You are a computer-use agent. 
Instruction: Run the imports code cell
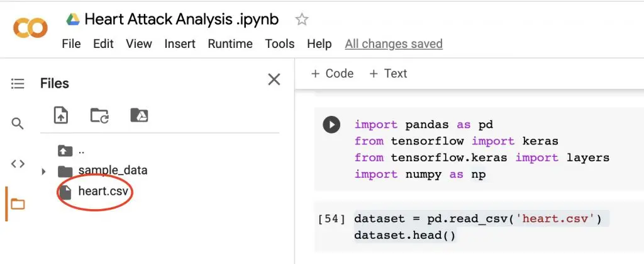tap(331, 125)
